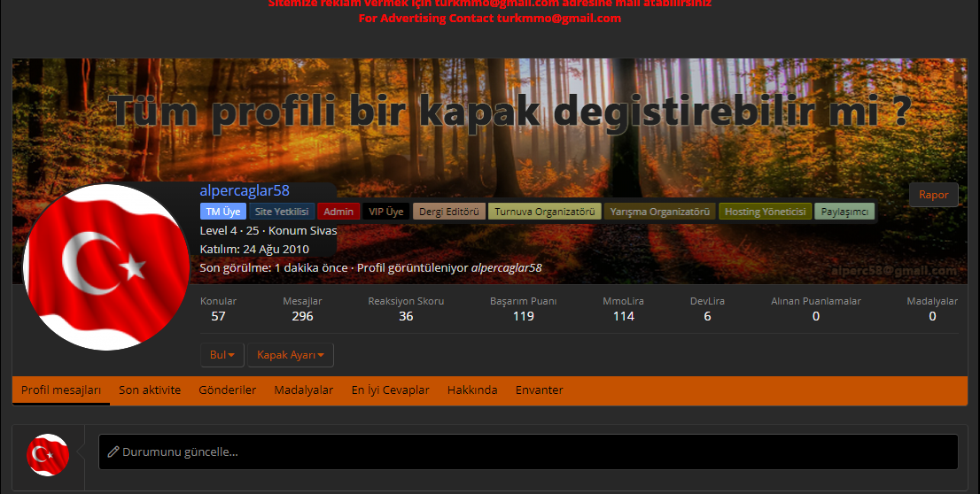Viewport: 980px width, 494px height.
Task: Open the Gönderiler tab
Action: click(x=228, y=390)
